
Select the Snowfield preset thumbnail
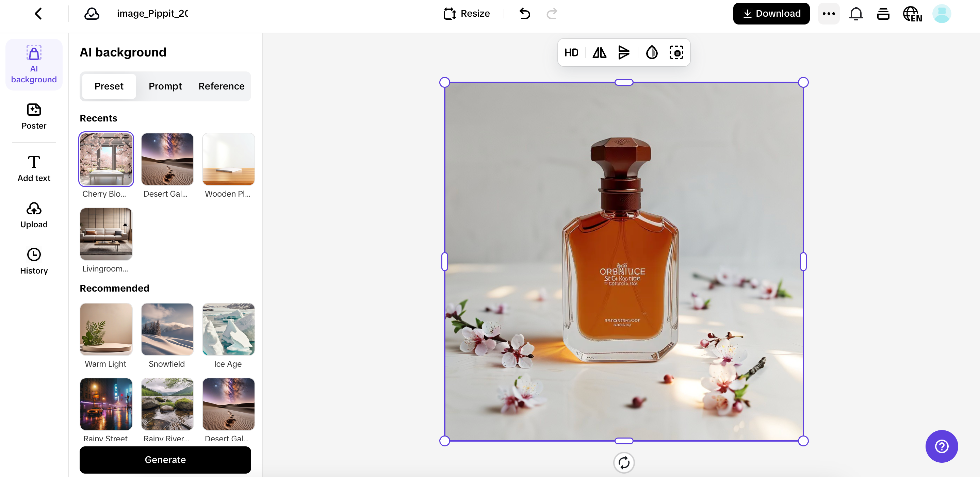tap(167, 329)
